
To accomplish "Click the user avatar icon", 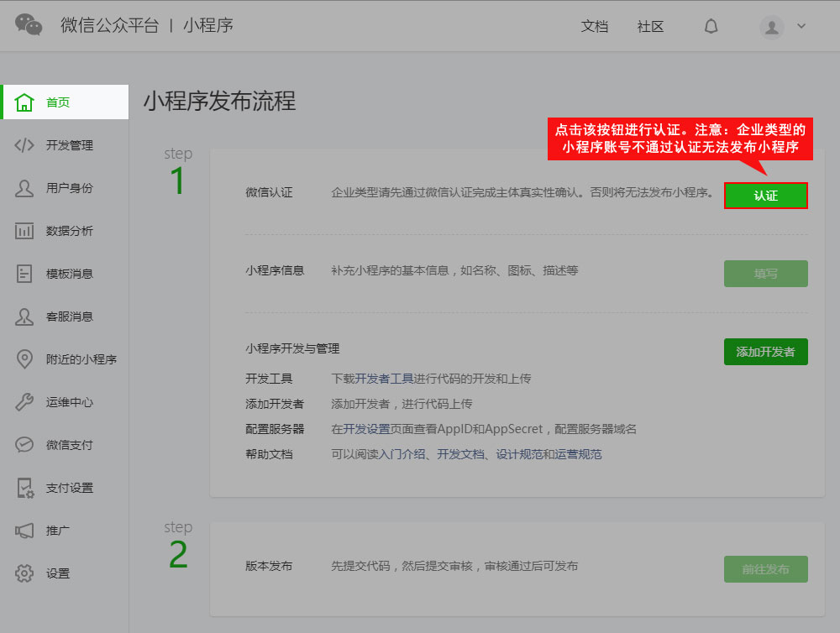I will [x=772, y=26].
